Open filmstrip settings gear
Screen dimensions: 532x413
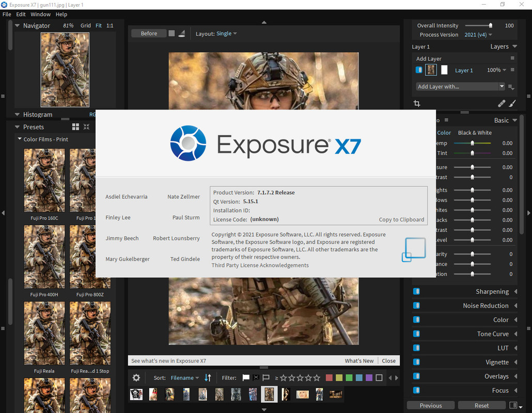[136, 378]
